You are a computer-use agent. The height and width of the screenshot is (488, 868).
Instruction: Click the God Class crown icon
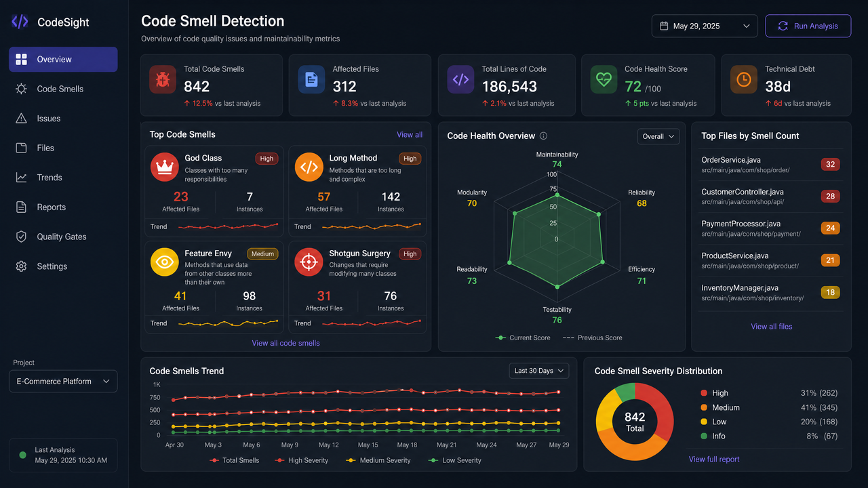click(x=164, y=167)
